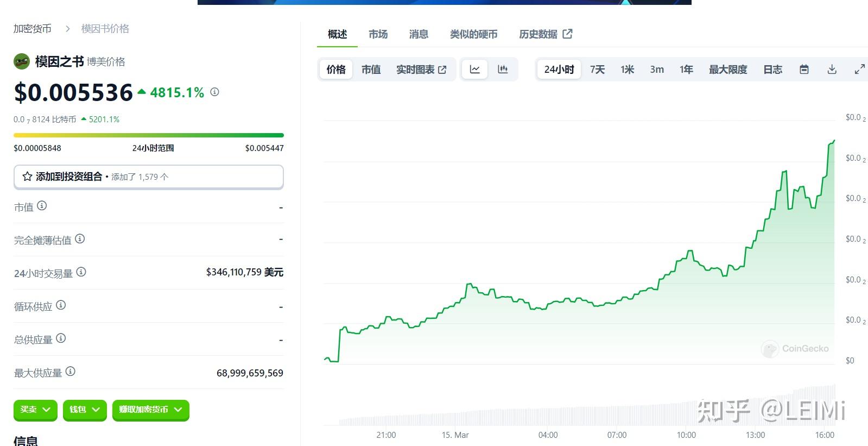Viewport: 868px width, 446px height.
Task: Open 实时图表 live chart
Action: [421, 70]
